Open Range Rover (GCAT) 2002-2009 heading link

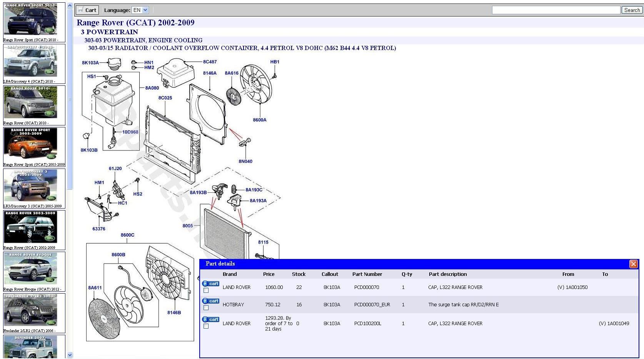[x=135, y=23]
